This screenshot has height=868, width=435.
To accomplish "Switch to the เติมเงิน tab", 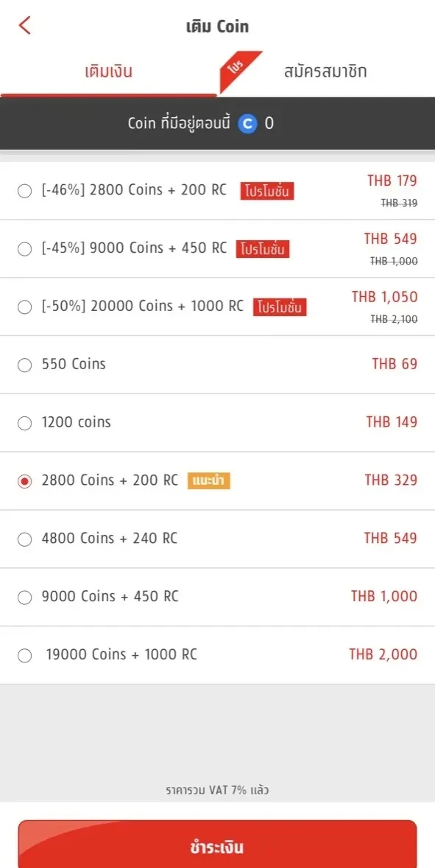I will coord(108,72).
